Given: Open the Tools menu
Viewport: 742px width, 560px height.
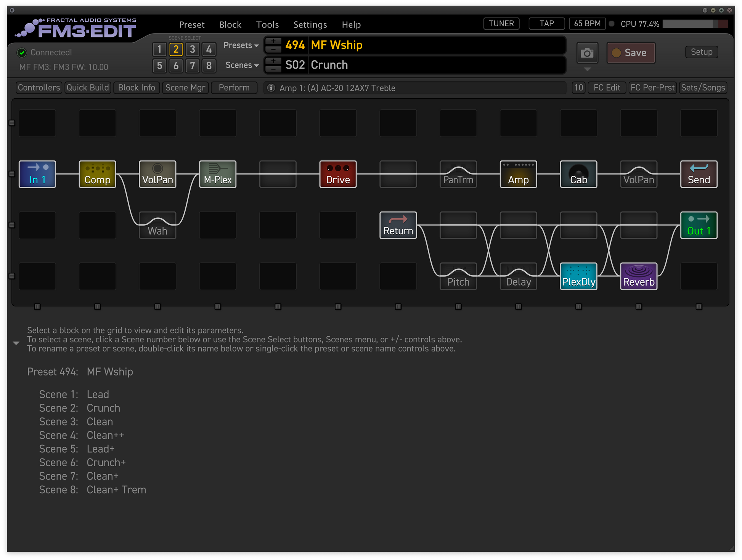Looking at the screenshot, I should [x=267, y=25].
